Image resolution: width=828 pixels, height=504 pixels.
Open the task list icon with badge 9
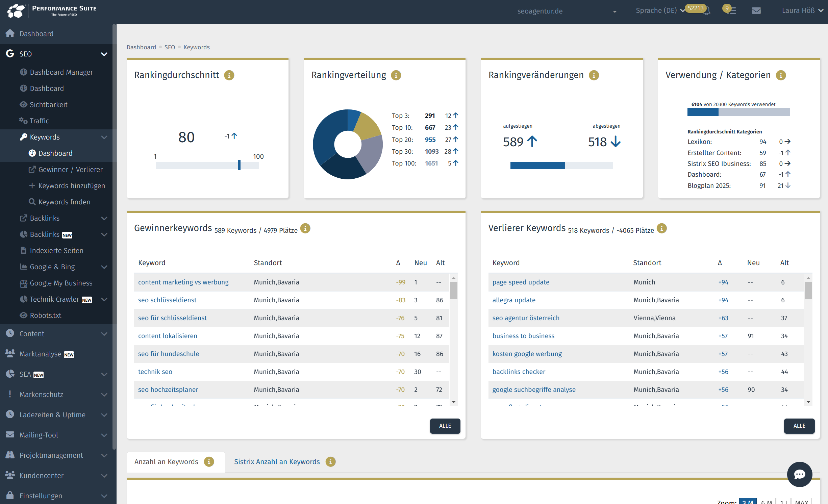[x=732, y=11]
